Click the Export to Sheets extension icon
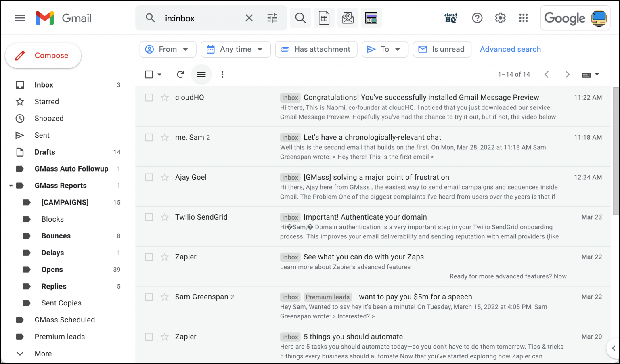Viewport: 620px width, 364px height. 324,18
